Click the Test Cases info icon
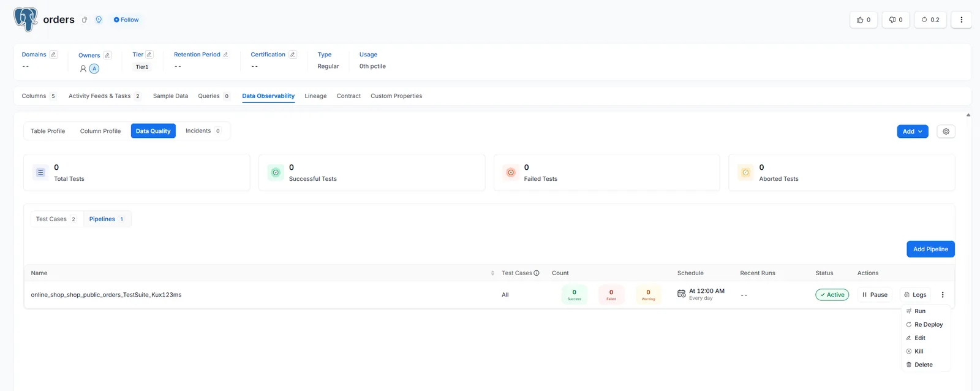 pos(537,273)
